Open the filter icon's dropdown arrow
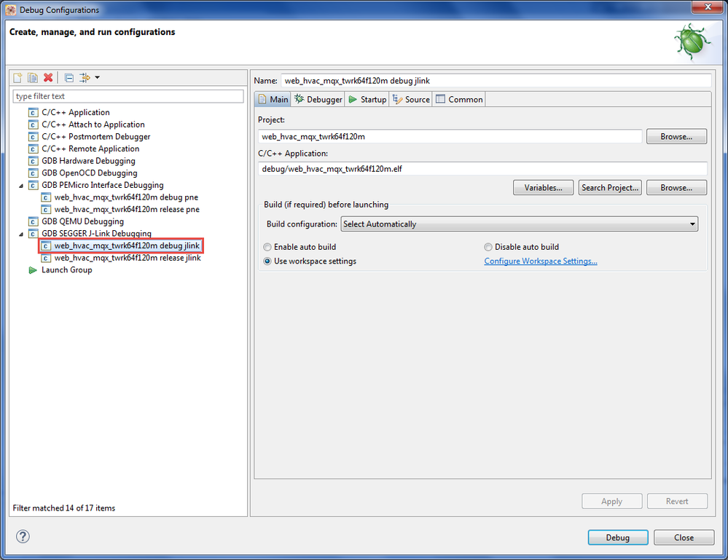Image resolution: width=728 pixels, height=560 pixels. [x=97, y=77]
